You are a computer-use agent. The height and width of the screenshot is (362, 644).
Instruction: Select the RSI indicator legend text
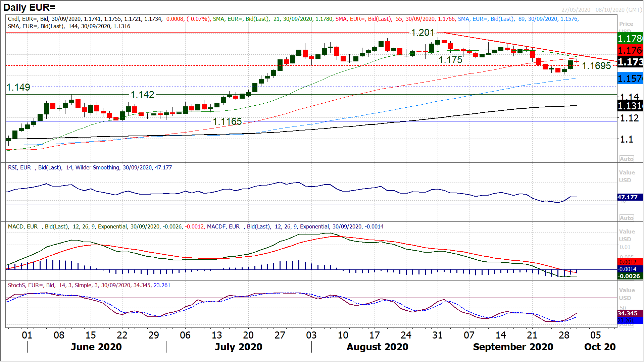90,167
